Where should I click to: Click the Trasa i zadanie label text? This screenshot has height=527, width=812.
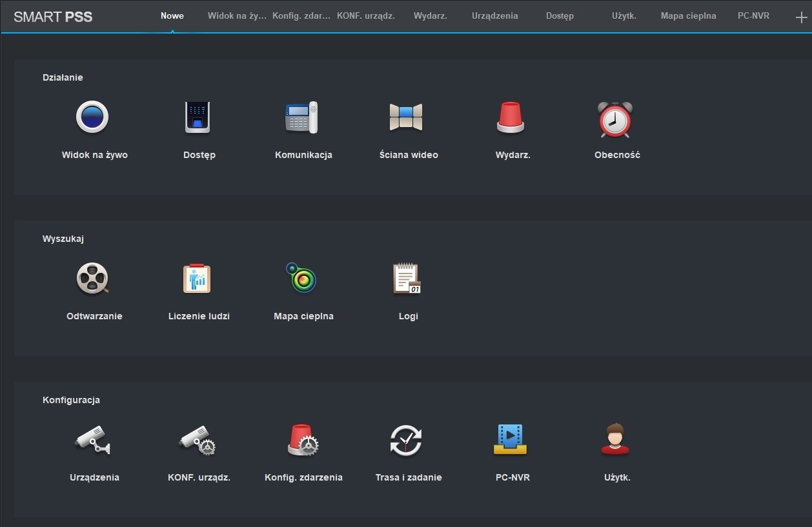[409, 477]
